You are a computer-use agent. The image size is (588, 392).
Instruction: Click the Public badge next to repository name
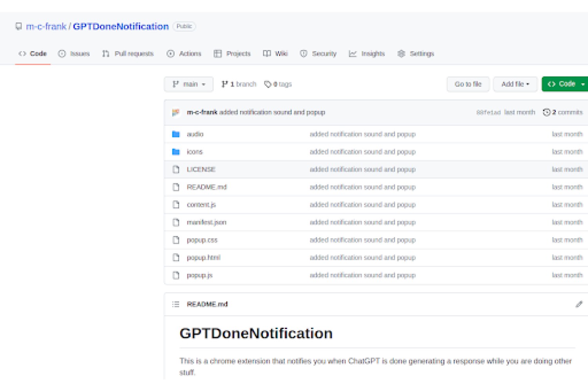[184, 26]
